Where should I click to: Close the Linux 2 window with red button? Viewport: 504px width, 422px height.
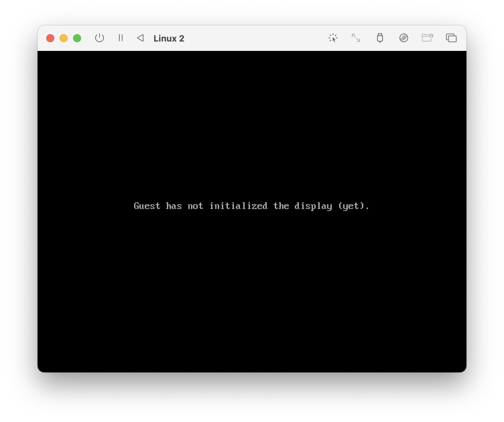(50, 38)
